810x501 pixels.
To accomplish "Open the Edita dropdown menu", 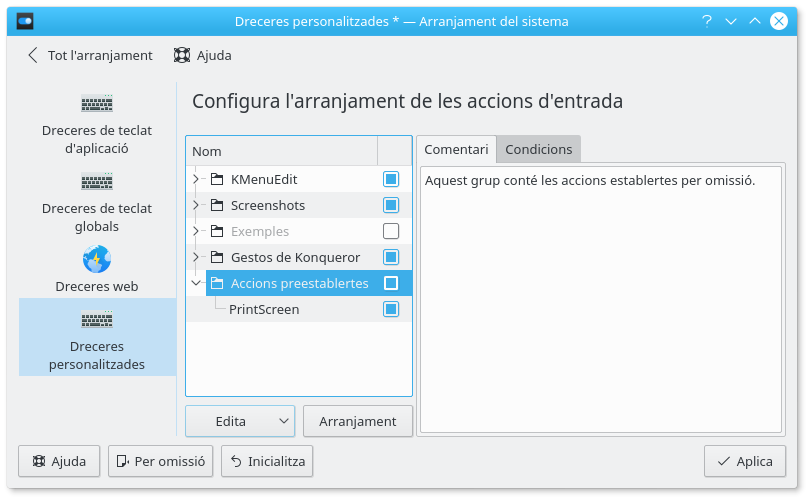I will click(240, 421).
